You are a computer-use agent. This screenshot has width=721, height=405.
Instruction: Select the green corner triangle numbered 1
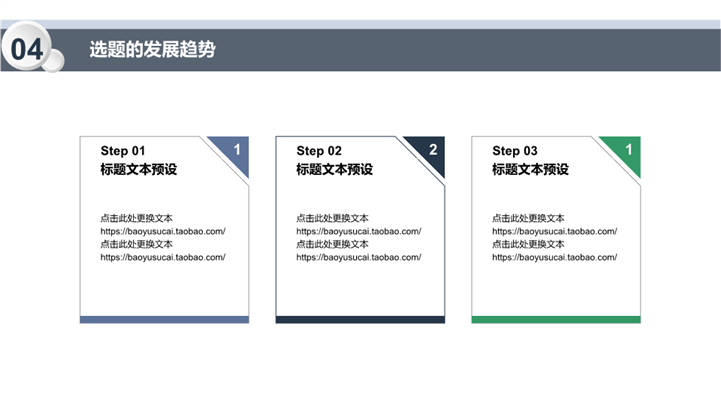(x=626, y=152)
